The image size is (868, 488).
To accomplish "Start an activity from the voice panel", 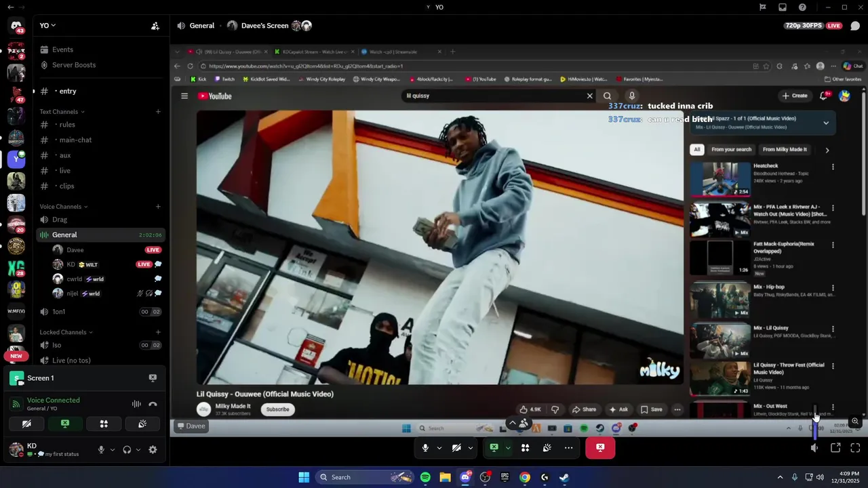I will click(x=104, y=424).
